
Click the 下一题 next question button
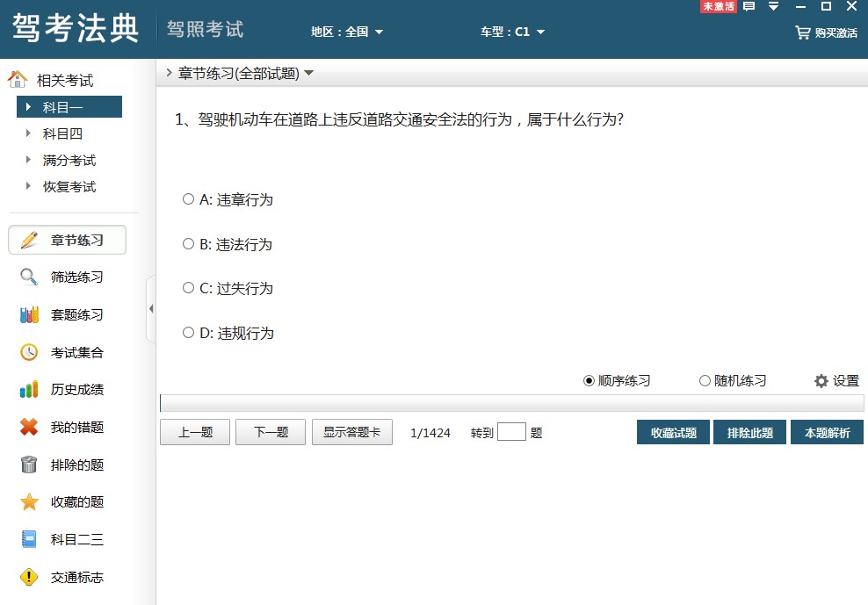[x=271, y=432]
